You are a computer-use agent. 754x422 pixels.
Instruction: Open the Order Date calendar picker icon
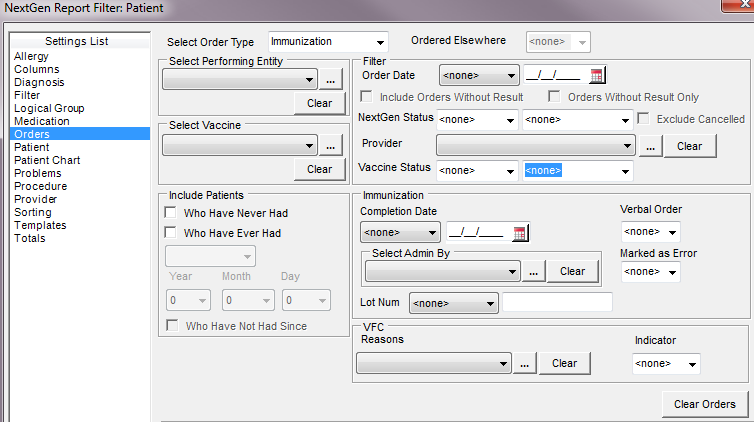(x=596, y=75)
